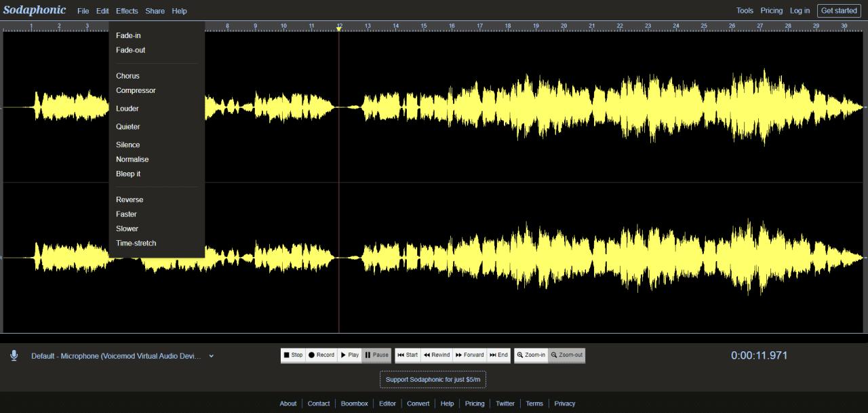Open the About footer link
This screenshot has height=413, width=868.
tap(288, 404)
